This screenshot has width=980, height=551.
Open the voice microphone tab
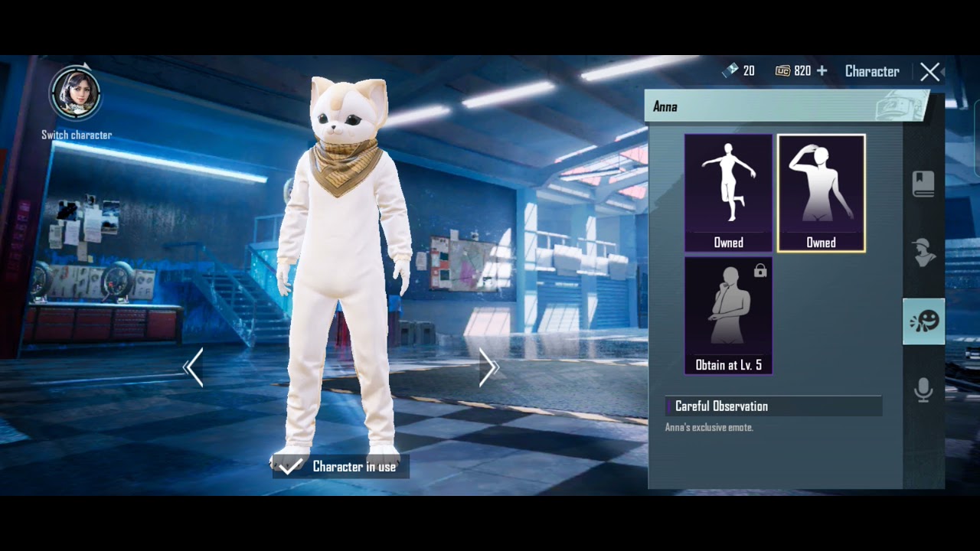click(x=923, y=390)
